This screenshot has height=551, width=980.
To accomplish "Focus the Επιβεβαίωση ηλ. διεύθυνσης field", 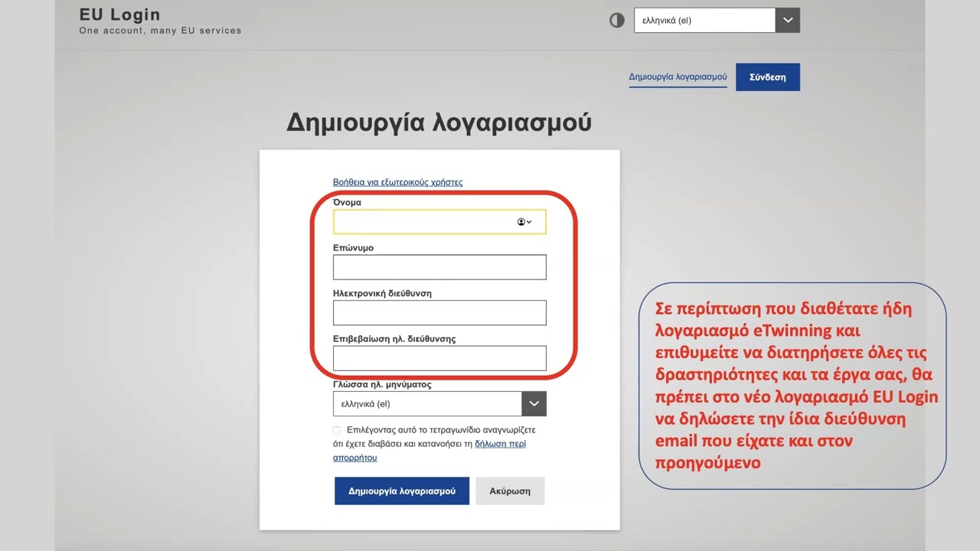I will tap(439, 358).
